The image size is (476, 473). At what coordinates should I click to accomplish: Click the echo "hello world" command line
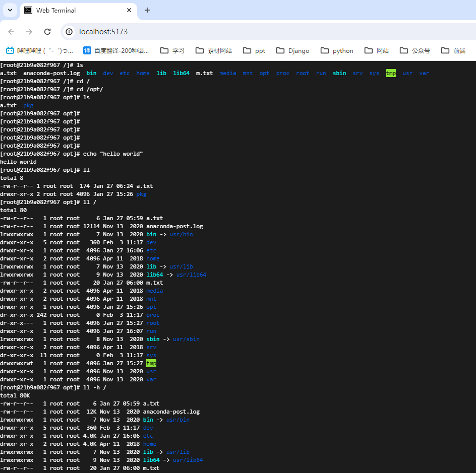[x=113, y=154]
